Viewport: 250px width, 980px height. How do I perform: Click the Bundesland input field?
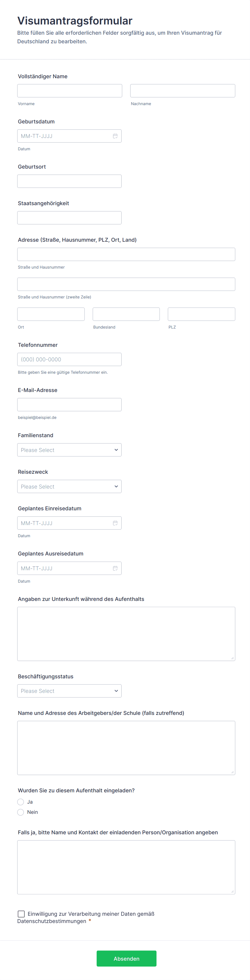[126, 314]
